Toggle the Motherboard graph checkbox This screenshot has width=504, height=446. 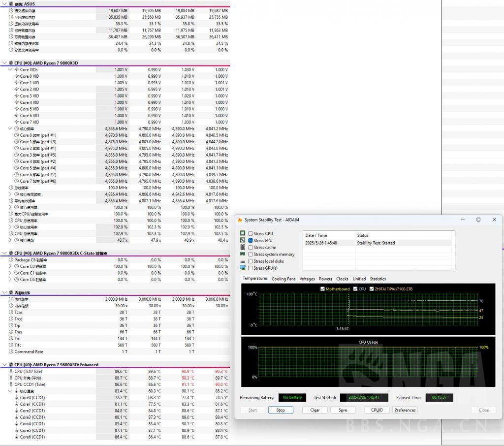[x=322, y=289]
